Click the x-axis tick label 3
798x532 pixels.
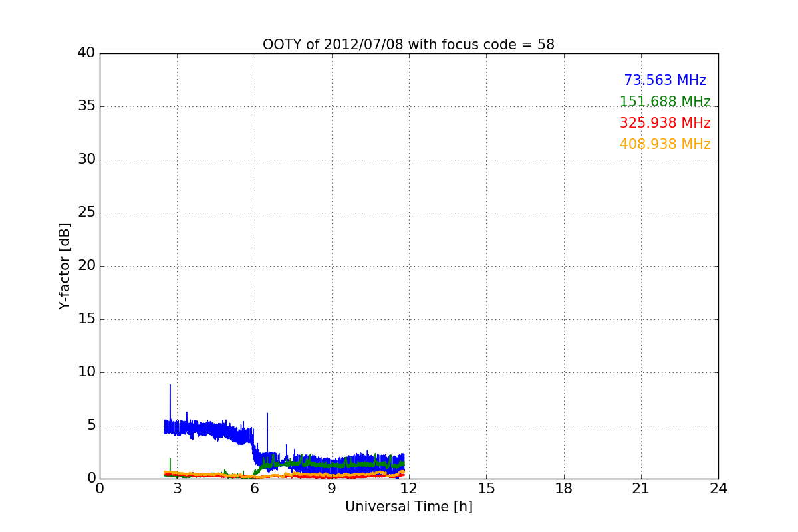tap(177, 488)
